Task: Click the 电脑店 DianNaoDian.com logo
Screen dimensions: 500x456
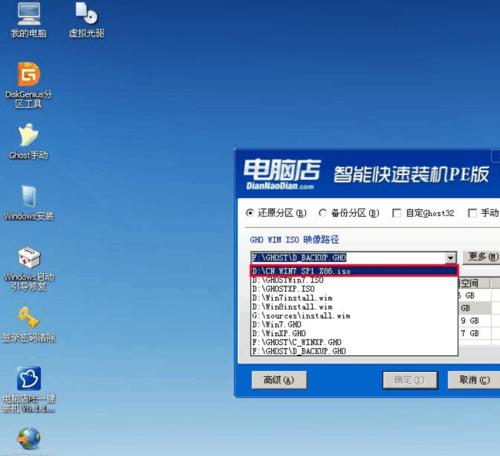Action: [x=282, y=174]
